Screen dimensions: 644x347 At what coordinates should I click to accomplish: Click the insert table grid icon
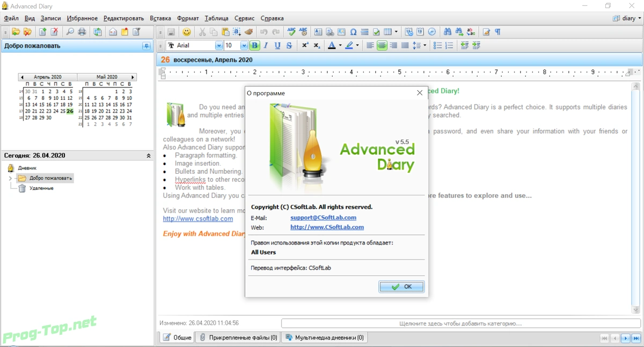388,32
